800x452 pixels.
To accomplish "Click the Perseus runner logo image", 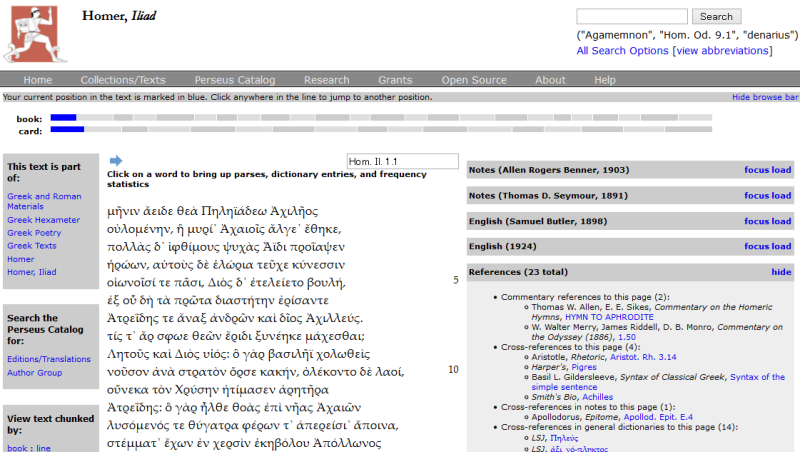I will [x=35, y=35].
